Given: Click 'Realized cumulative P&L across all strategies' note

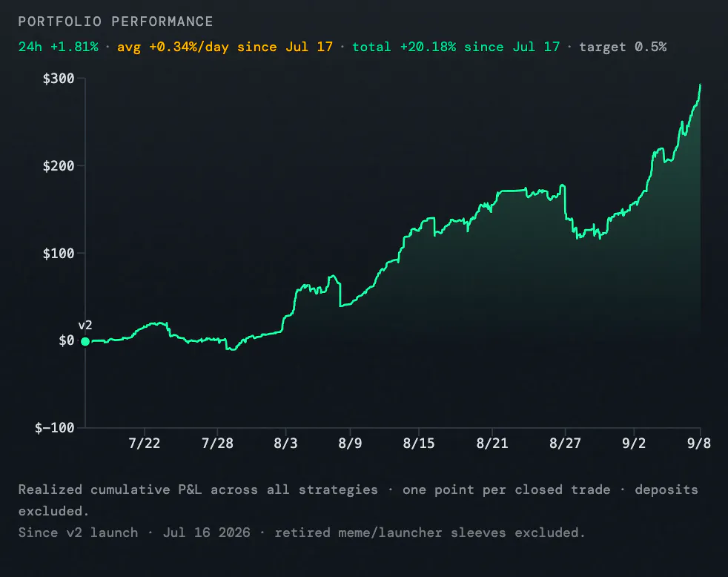Looking at the screenshot, I should pyautogui.click(x=198, y=489).
